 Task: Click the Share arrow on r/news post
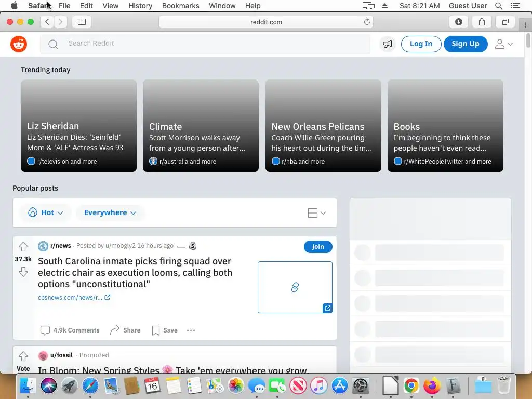click(115, 330)
